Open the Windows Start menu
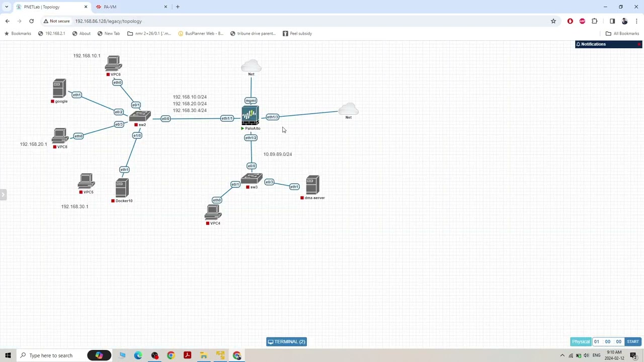The height and width of the screenshot is (362, 644). pyautogui.click(x=8, y=355)
